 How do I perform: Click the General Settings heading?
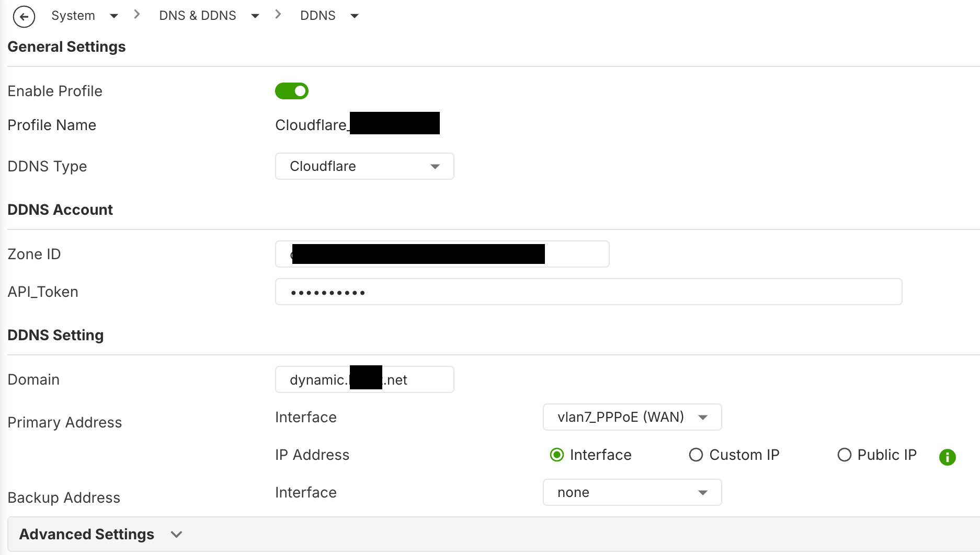click(66, 47)
